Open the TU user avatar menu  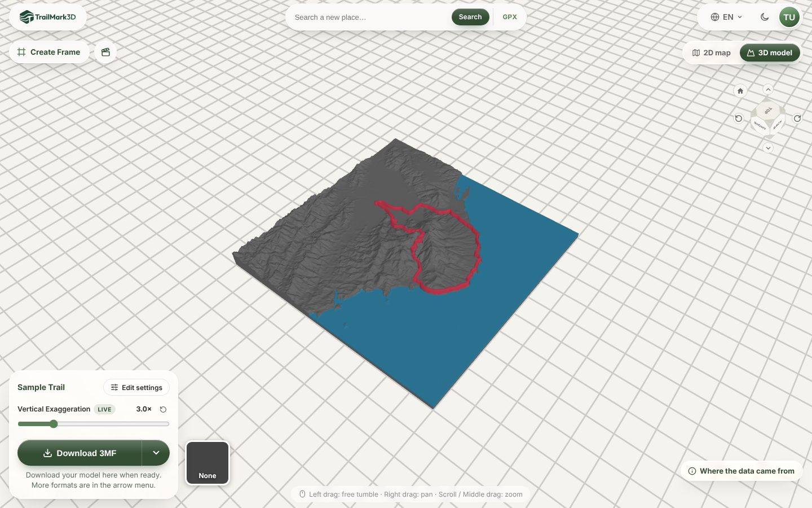[789, 17]
